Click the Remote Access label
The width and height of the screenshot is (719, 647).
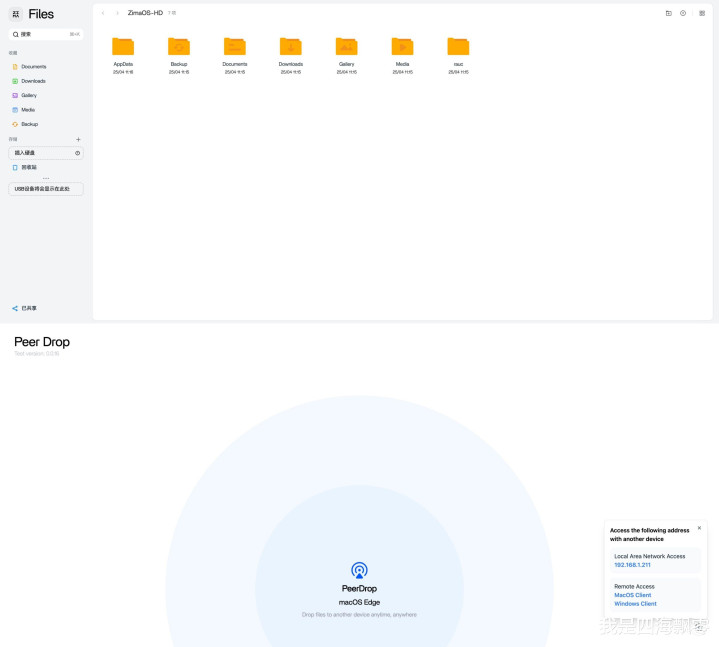point(635,587)
